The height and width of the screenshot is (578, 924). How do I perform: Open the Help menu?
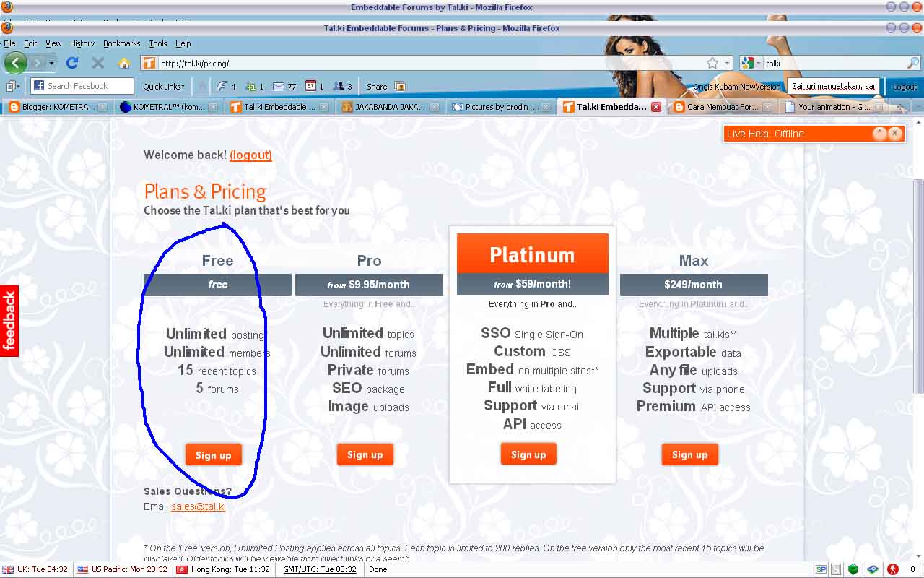183,43
